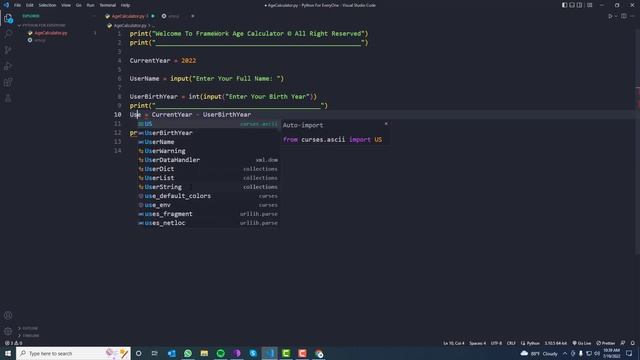Viewport: 640px width, 360px height.
Task: Open errors and warnings count in status bar
Action: pos(13,343)
